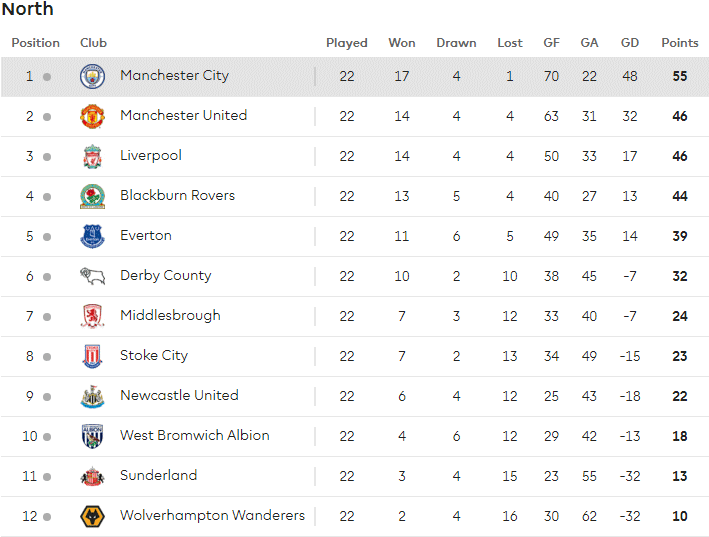Click the Position column header
The image size is (709, 537).
coord(35,43)
